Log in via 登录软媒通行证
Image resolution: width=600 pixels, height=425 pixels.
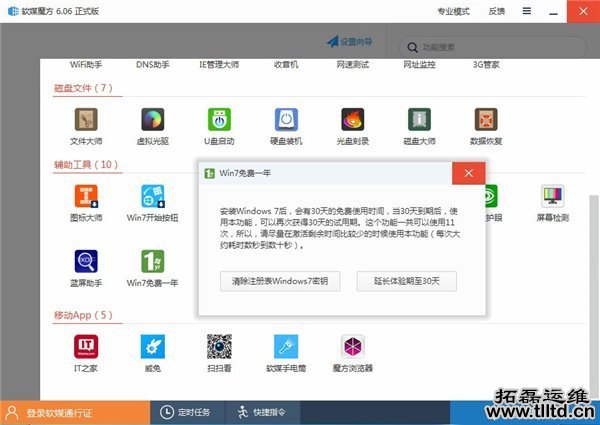click(x=75, y=413)
